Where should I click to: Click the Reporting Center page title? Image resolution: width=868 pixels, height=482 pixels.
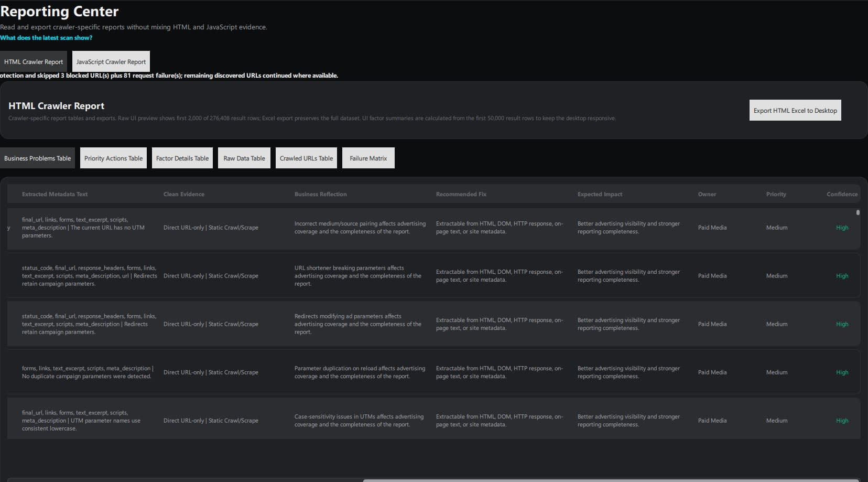pos(59,11)
